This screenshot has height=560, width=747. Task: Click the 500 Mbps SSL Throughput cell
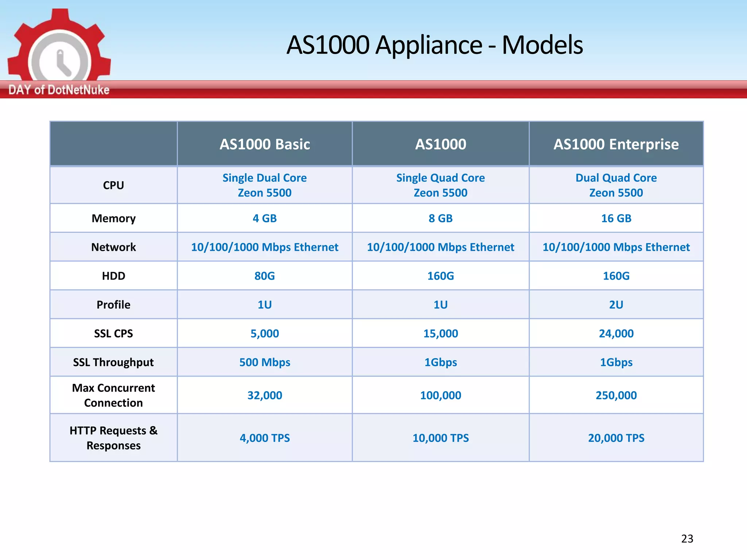[264, 362]
